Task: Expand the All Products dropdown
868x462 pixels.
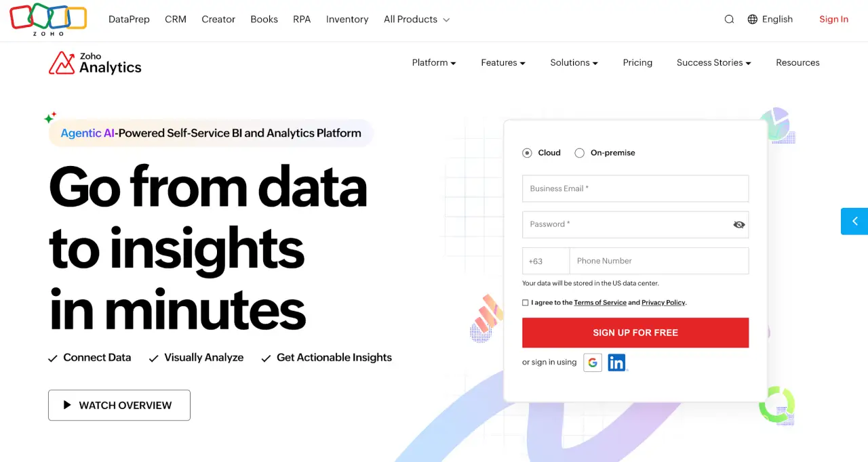Action: 416,20
